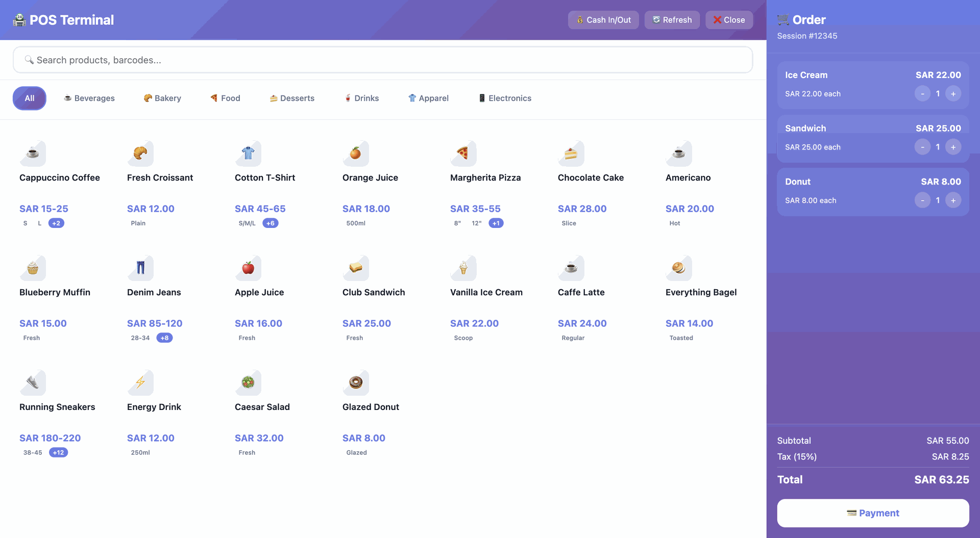Click the Caesar Salad icon

point(248,382)
